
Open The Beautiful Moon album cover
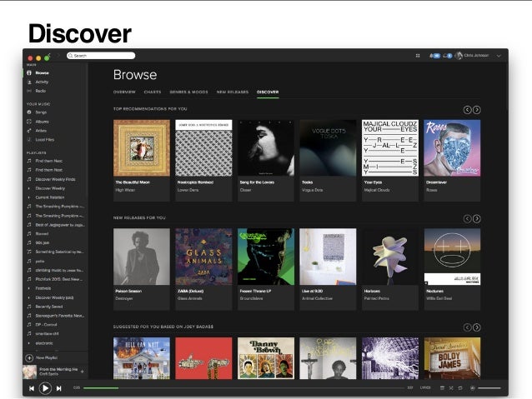click(x=142, y=147)
